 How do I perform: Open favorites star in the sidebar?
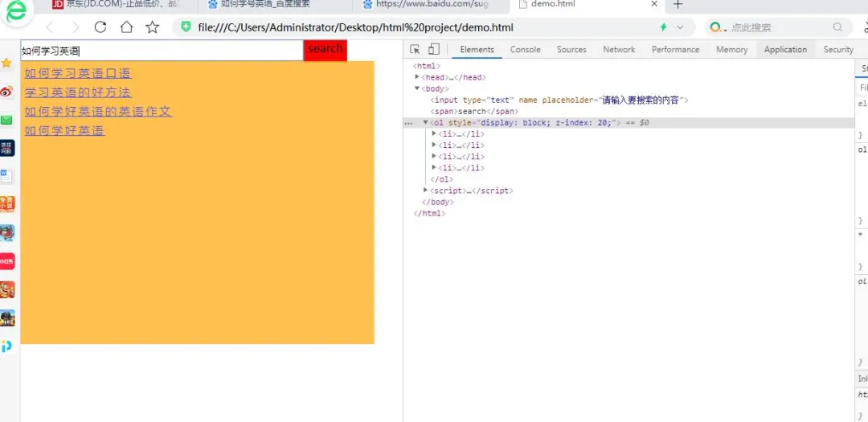[6, 63]
